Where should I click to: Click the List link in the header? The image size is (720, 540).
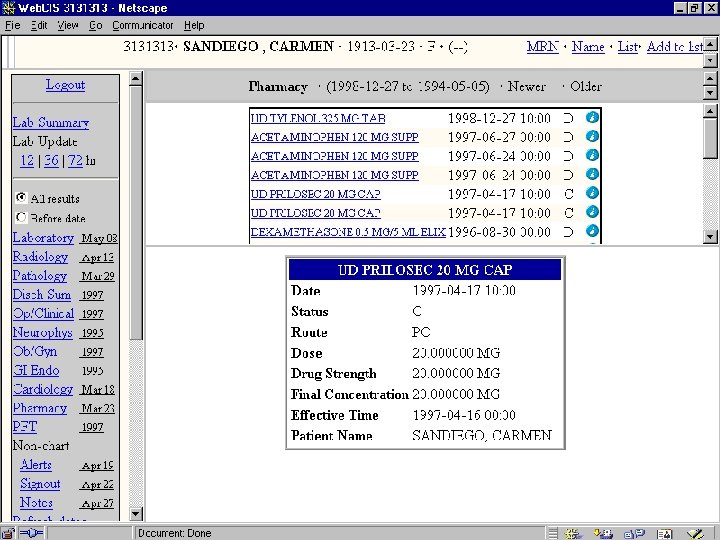coord(627,46)
